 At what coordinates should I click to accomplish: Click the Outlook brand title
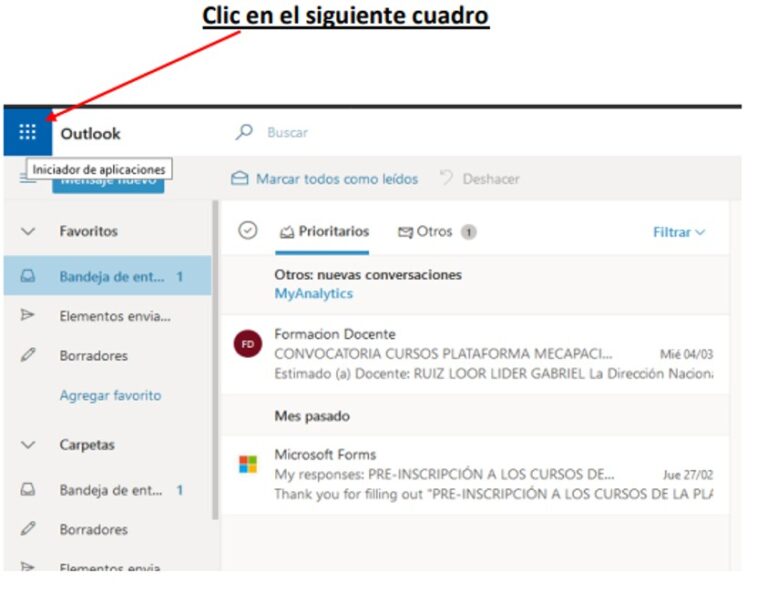coord(91,134)
